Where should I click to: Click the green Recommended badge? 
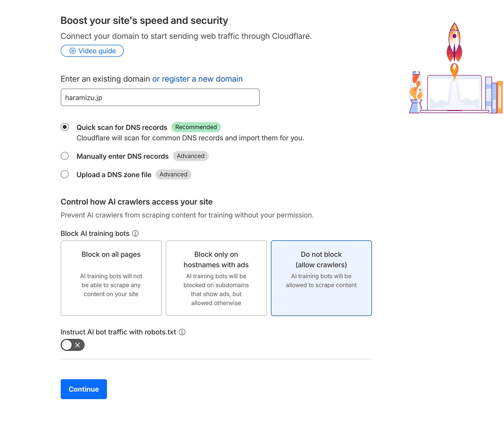196,127
